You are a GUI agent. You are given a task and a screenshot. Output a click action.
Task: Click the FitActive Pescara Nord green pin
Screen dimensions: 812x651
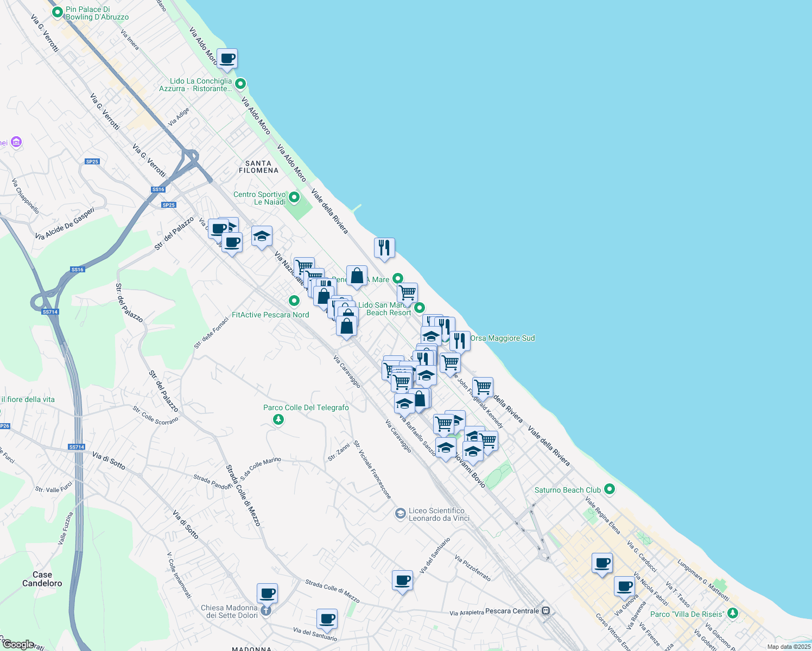click(294, 301)
